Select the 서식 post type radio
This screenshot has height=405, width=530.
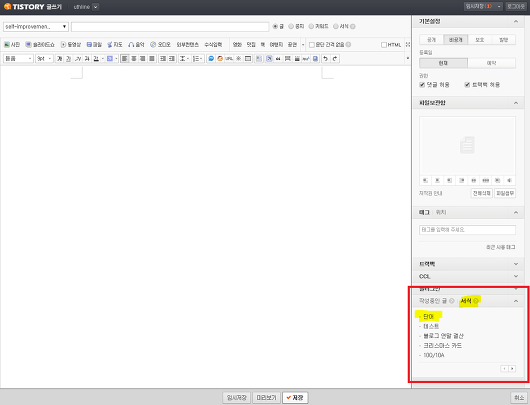[336, 26]
